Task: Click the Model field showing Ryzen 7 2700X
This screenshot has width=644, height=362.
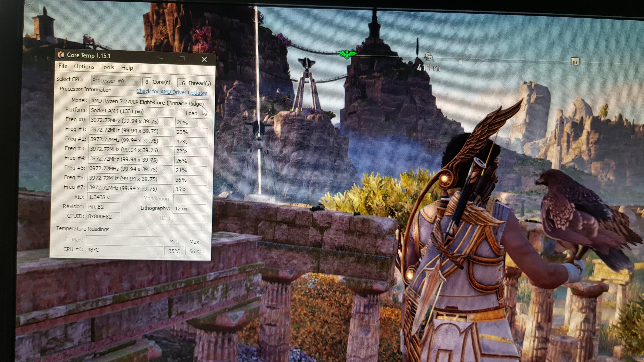Action: (x=148, y=102)
